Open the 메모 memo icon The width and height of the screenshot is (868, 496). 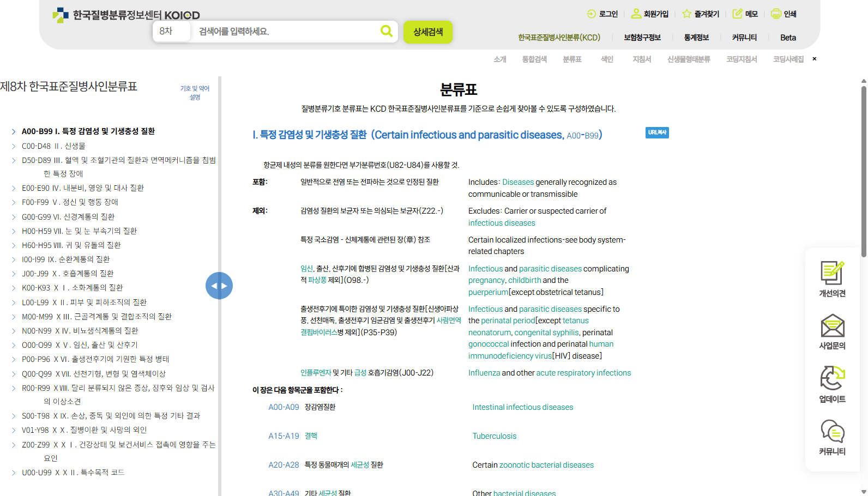tap(737, 14)
